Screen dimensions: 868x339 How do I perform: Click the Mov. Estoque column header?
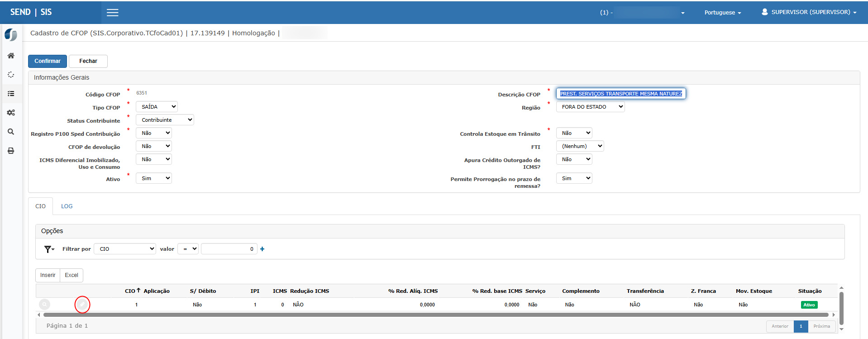pos(754,291)
